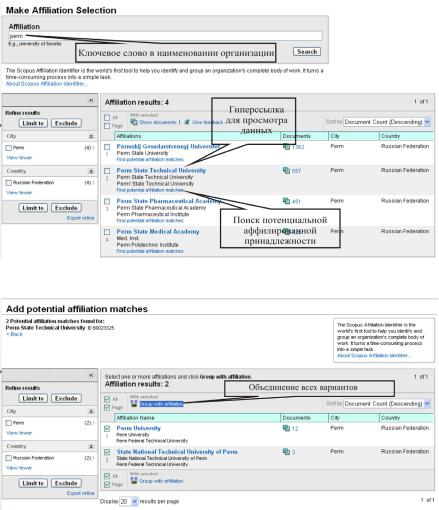The image size is (439, 510).
Task: Click Affiliation Name column header
Action: pos(197,418)
